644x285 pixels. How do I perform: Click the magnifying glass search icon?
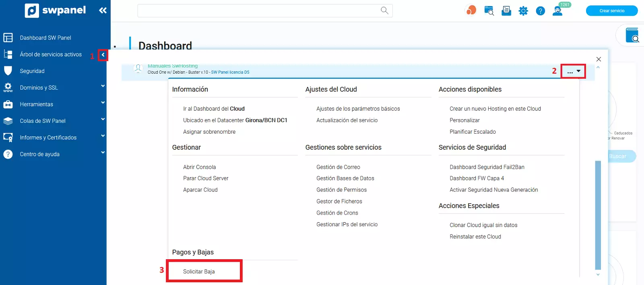pos(384,10)
